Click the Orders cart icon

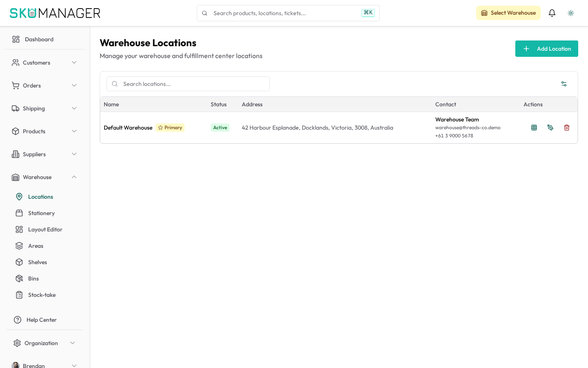click(x=16, y=85)
